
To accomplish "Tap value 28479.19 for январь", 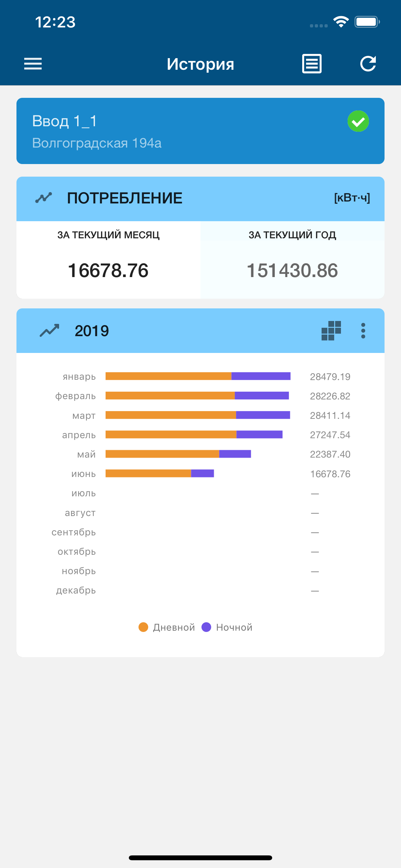I will point(330,377).
